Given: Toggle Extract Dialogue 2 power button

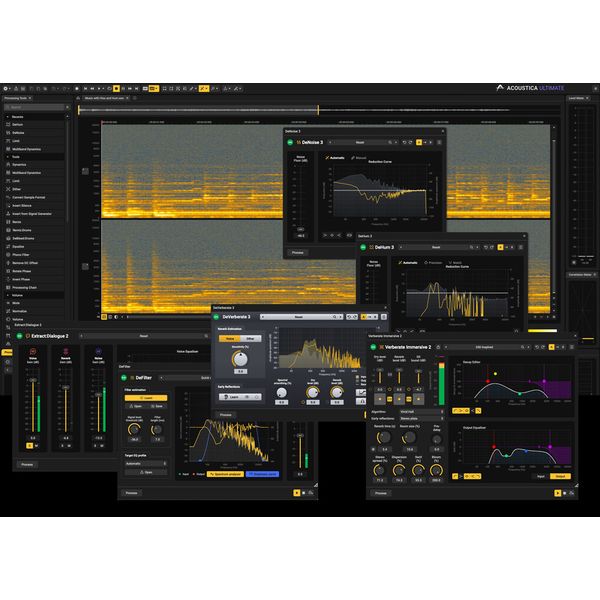Looking at the screenshot, I should click(19, 336).
